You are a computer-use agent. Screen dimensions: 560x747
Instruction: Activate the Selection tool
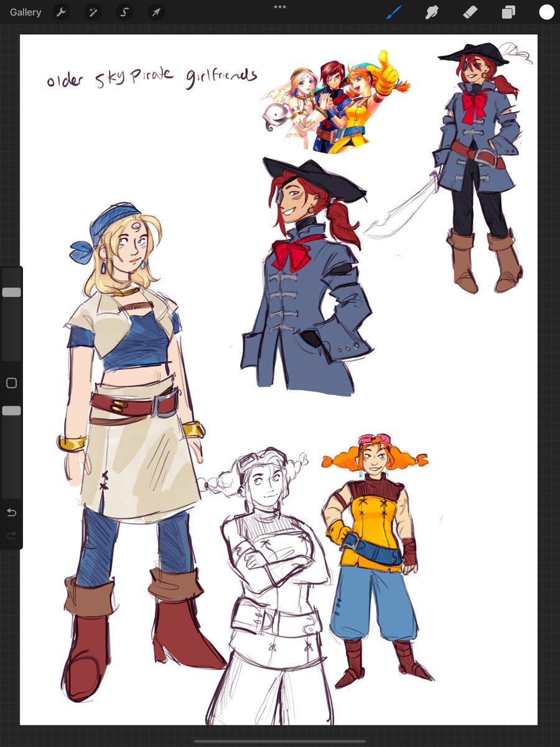pyautogui.click(x=124, y=12)
